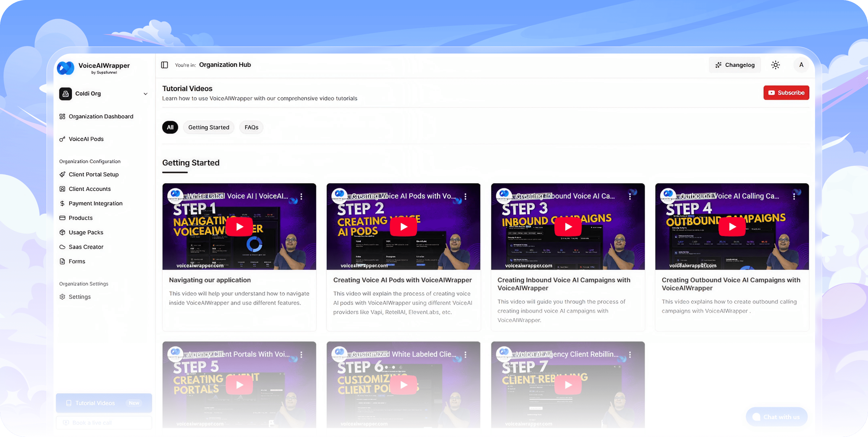Open the FAQs tab
This screenshot has height=437, width=868.
click(x=251, y=127)
